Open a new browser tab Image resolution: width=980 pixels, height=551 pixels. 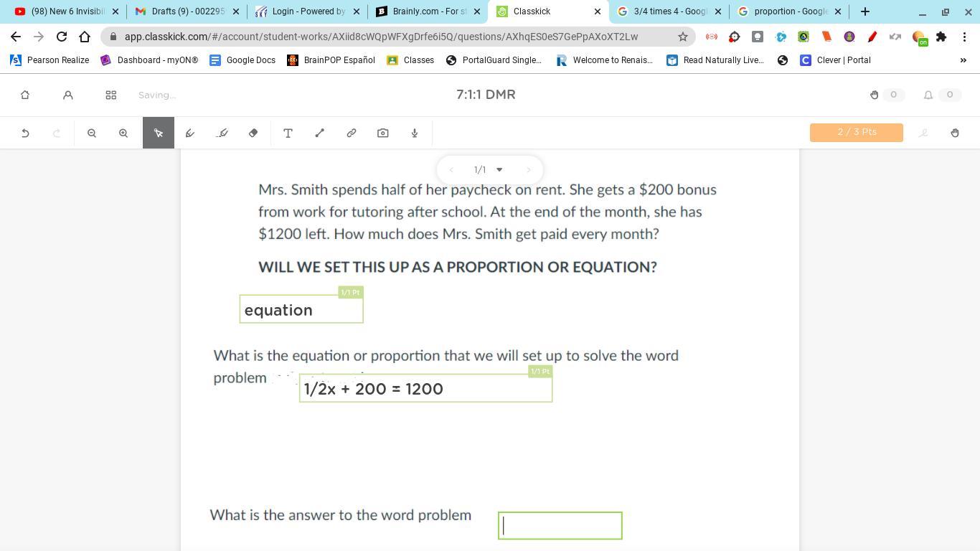tap(865, 11)
